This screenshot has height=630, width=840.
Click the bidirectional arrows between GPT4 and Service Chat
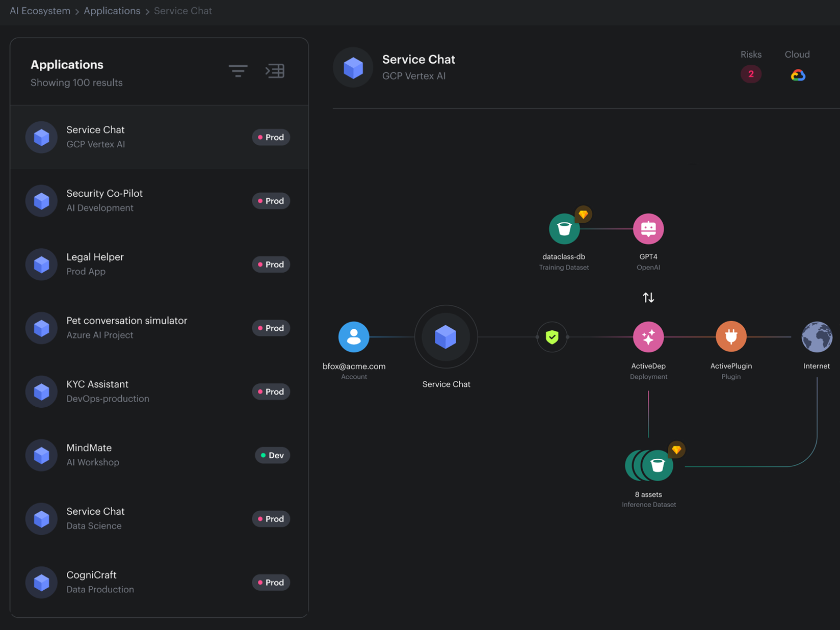pyautogui.click(x=648, y=297)
